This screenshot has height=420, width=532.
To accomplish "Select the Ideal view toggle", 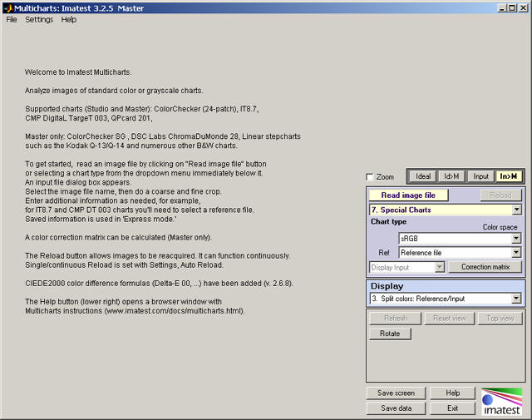I will click(423, 176).
